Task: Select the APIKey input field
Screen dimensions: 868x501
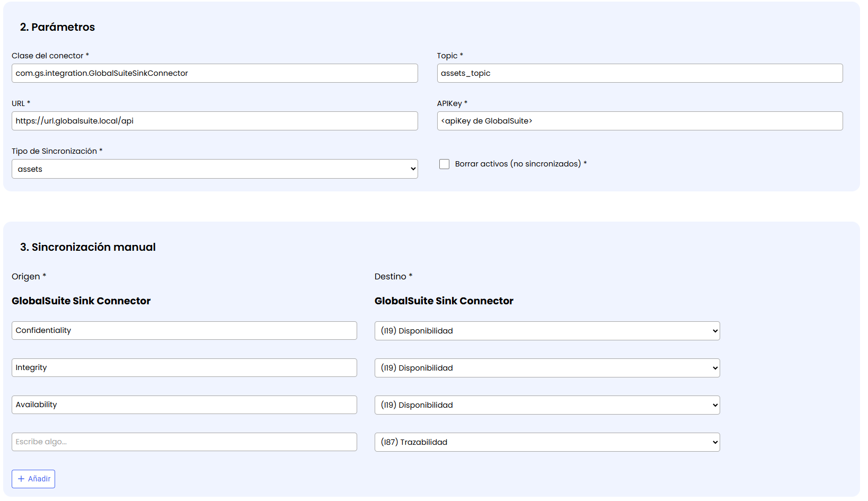Action: tap(640, 121)
